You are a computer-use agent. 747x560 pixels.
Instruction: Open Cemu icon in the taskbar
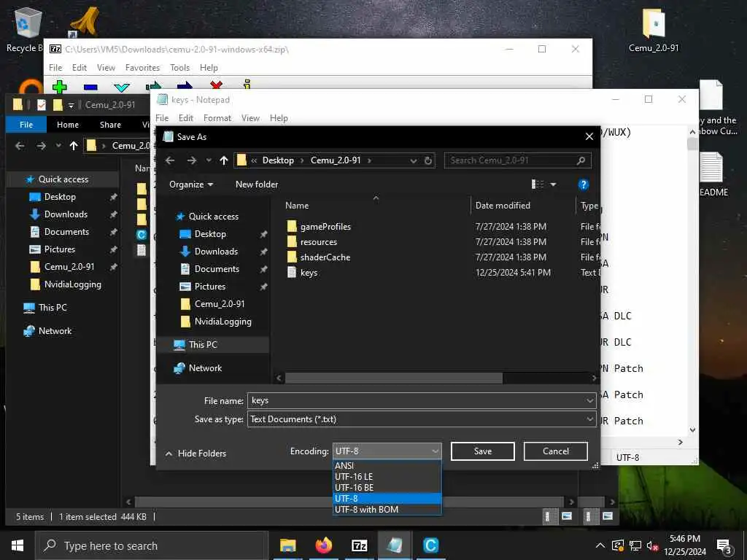430,545
